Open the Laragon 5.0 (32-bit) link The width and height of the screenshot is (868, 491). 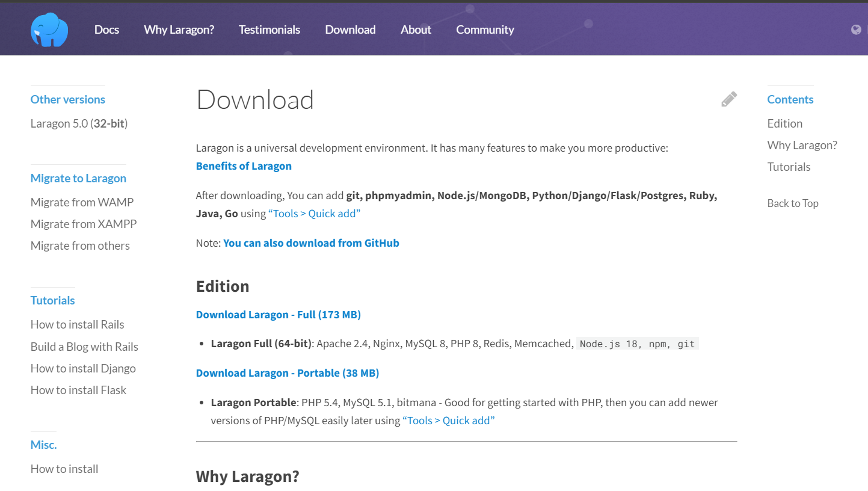(79, 123)
